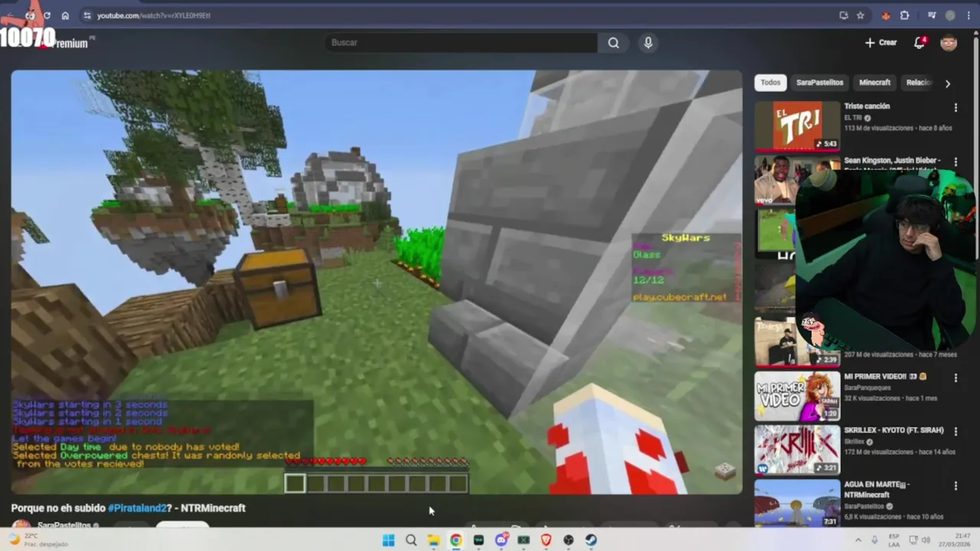This screenshot has height=551, width=980.
Task: Click the video player to pause
Action: coord(377,282)
